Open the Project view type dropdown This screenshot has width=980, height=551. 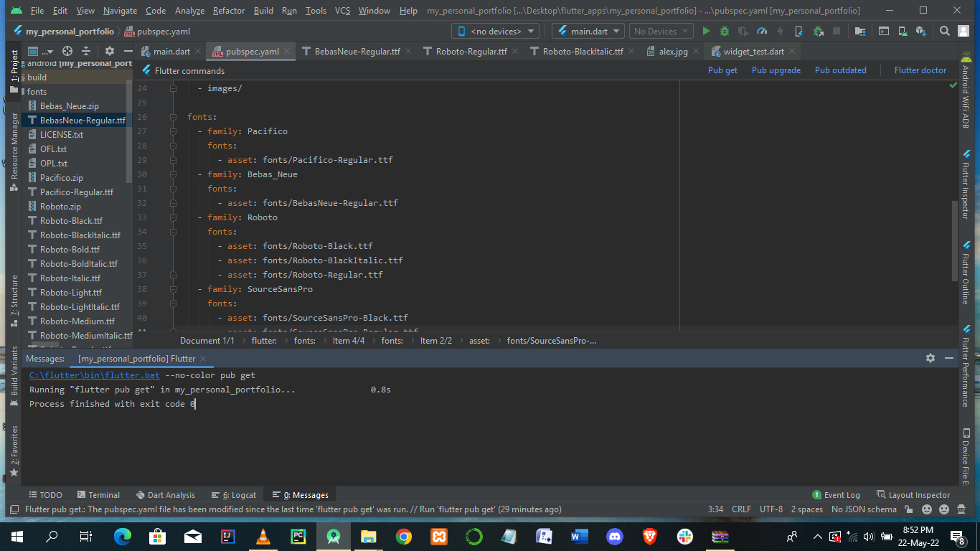(41, 51)
